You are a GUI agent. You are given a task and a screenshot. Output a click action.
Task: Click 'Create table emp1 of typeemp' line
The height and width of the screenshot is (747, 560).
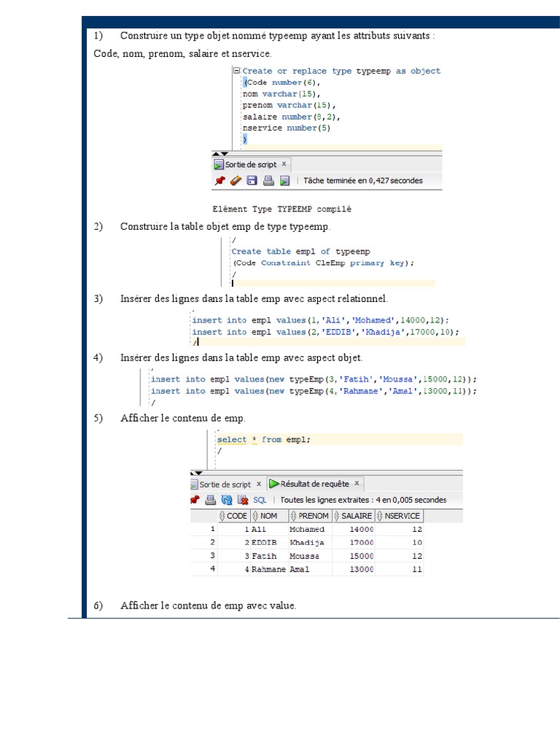point(300,251)
